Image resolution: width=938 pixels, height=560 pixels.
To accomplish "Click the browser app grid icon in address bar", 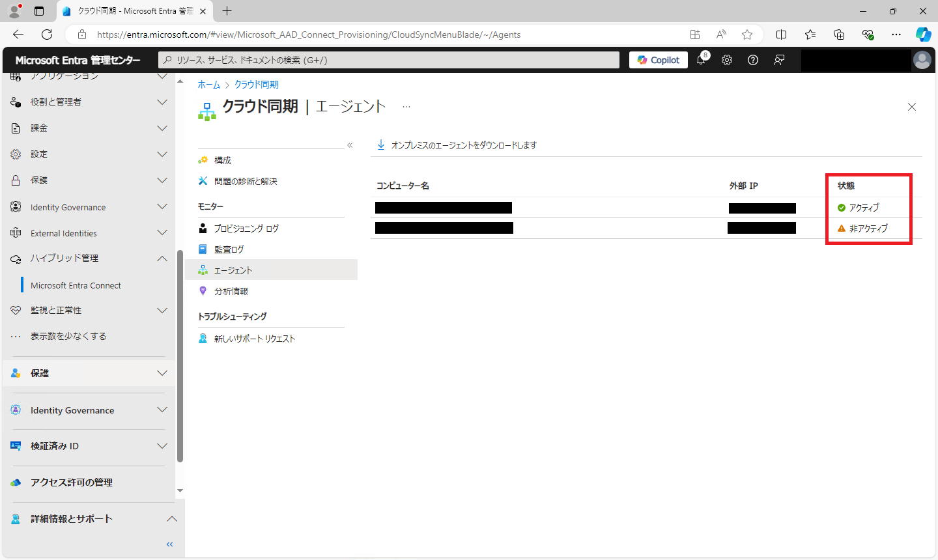I will [x=695, y=35].
